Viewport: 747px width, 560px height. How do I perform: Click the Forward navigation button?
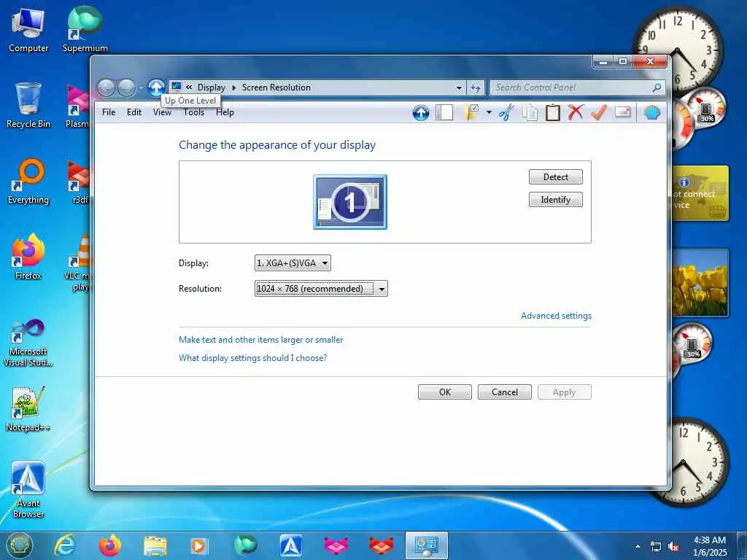pos(126,88)
